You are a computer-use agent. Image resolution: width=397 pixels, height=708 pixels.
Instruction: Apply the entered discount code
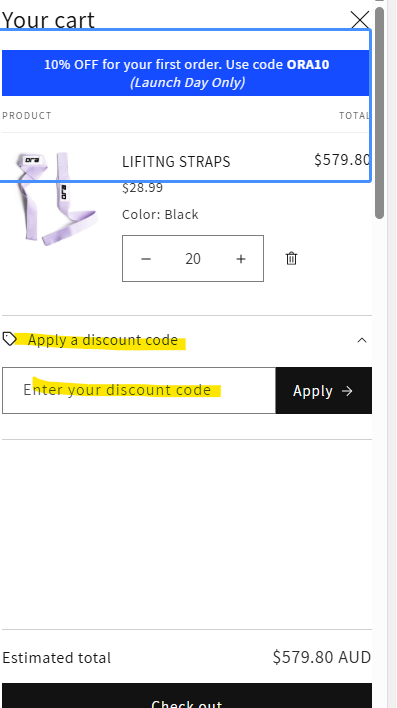[323, 391]
